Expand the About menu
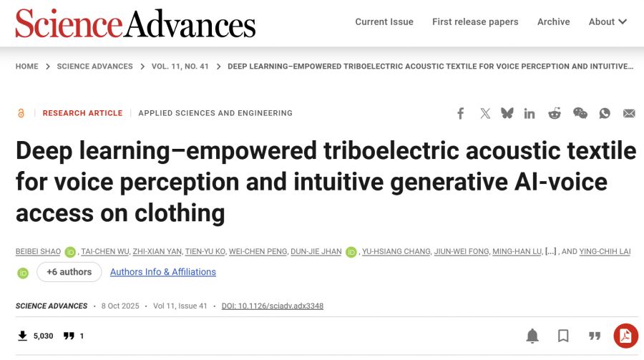 (x=608, y=21)
